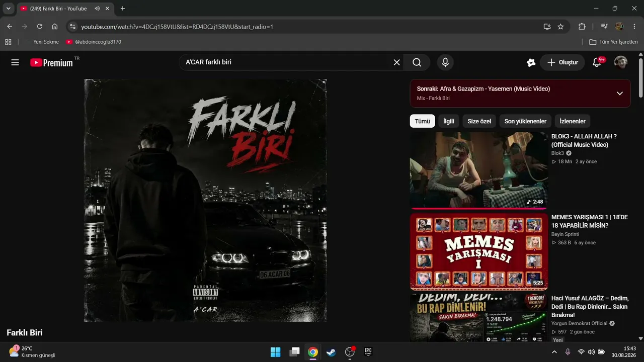
Task: Switch to Chrome on the taskbar
Action: (x=313, y=352)
